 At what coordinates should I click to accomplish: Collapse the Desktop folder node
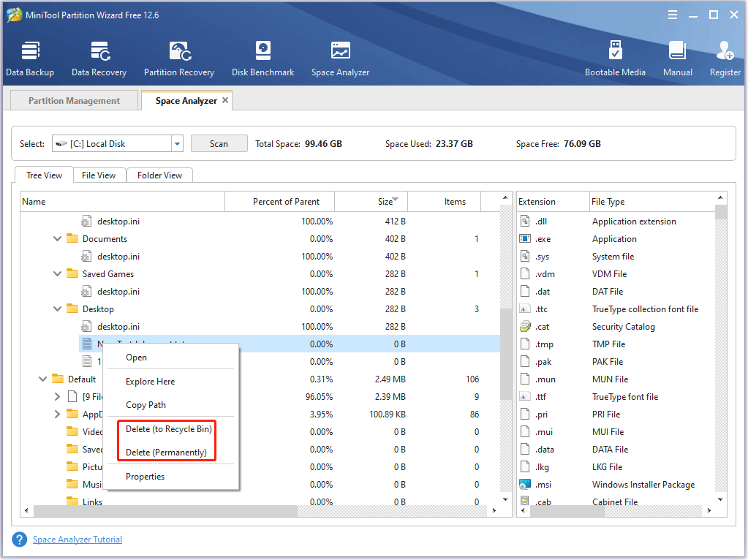tap(57, 309)
